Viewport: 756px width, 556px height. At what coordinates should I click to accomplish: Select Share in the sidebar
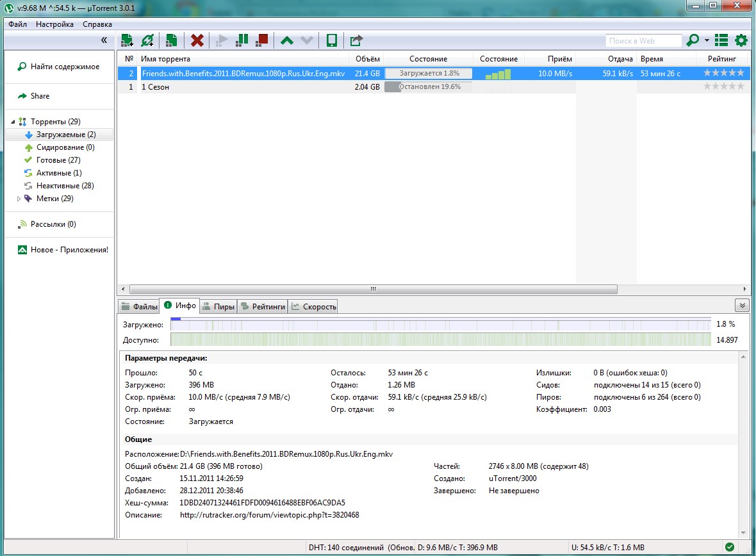point(34,96)
